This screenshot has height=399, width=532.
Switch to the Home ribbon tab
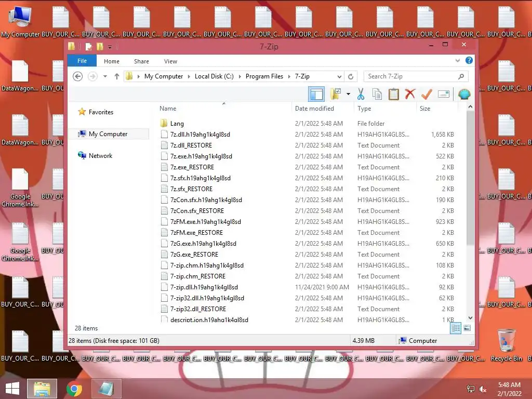point(112,61)
